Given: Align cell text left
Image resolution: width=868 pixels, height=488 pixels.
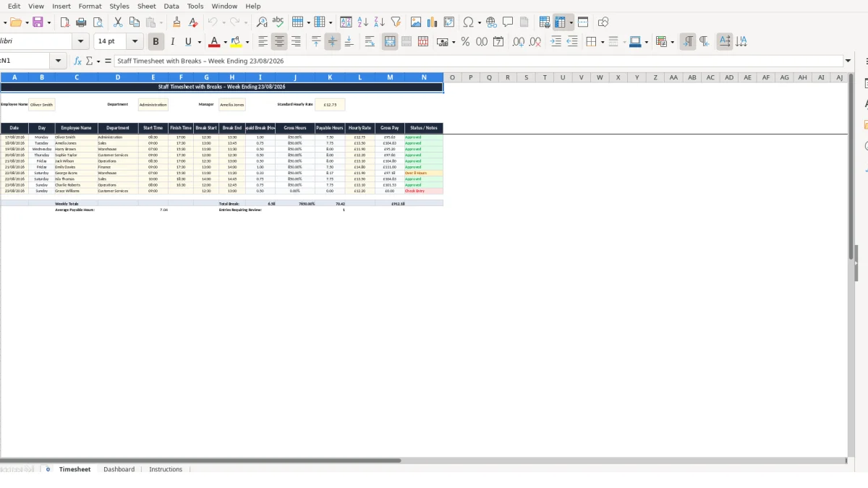Looking at the screenshot, I should point(263,42).
